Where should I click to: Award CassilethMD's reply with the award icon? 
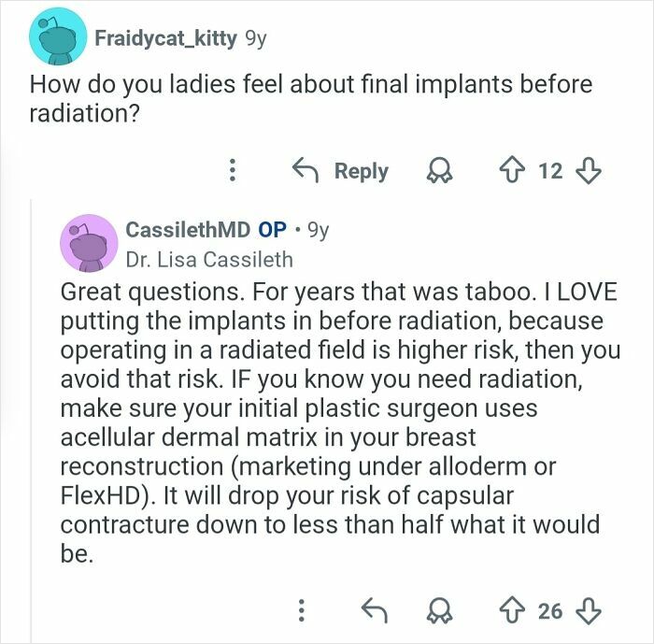(x=436, y=611)
